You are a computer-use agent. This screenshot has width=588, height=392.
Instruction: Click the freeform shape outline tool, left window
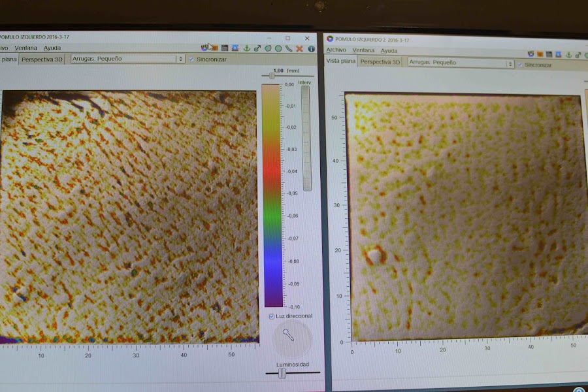(267, 48)
